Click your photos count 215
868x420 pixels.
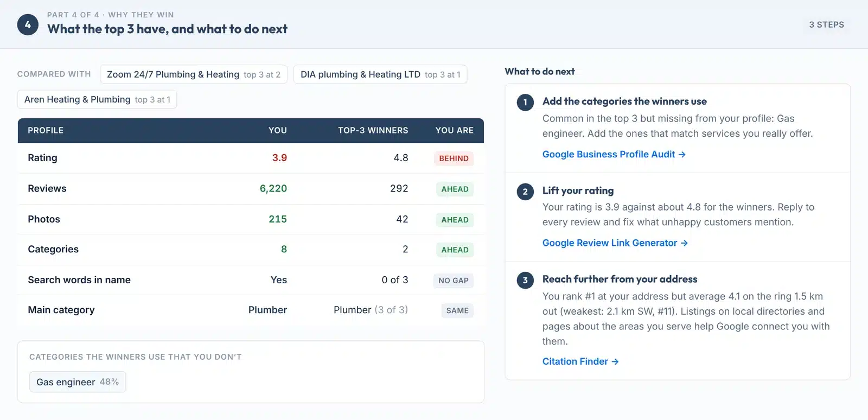(278, 219)
